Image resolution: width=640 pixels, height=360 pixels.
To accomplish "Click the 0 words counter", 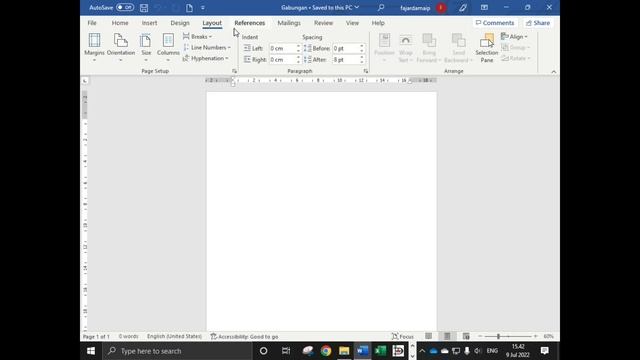I will (x=128, y=337).
